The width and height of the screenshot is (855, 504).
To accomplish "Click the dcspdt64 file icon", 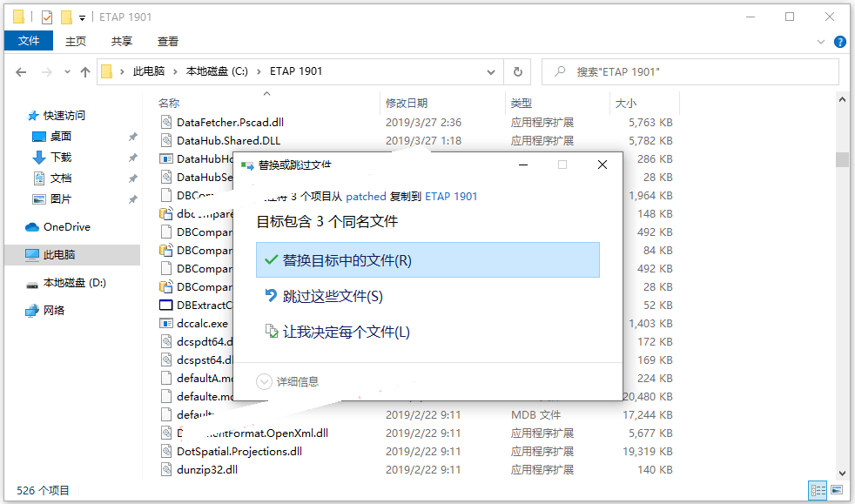I will tap(166, 341).
